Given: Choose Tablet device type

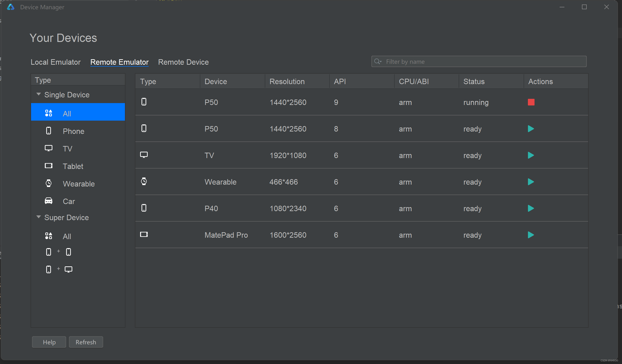Looking at the screenshot, I should coord(73,166).
